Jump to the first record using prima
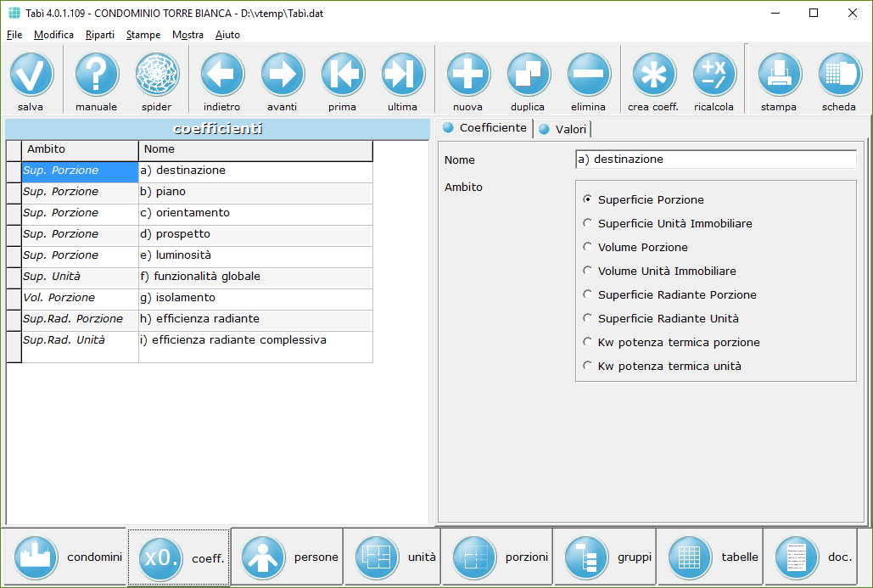Image resolution: width=873 pixels, height=588 pixels. click(343, 75)
